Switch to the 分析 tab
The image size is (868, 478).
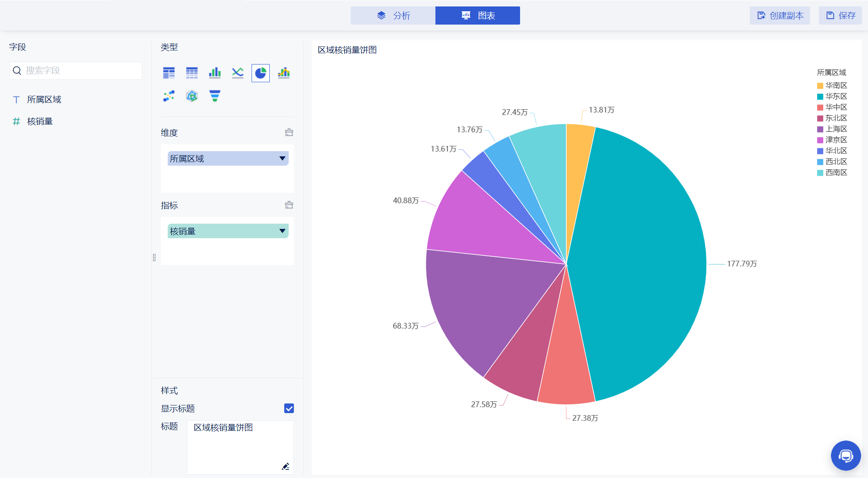pos(393,16)
